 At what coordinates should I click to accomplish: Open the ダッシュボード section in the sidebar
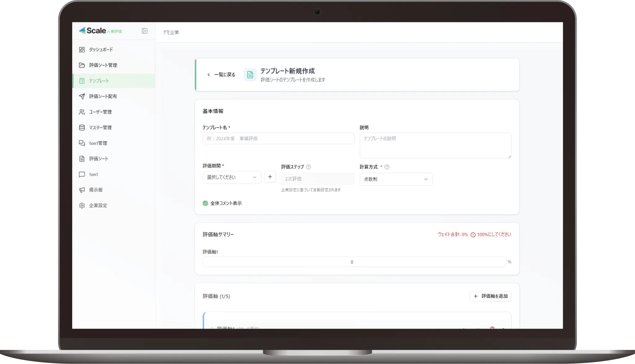[100, 50]
